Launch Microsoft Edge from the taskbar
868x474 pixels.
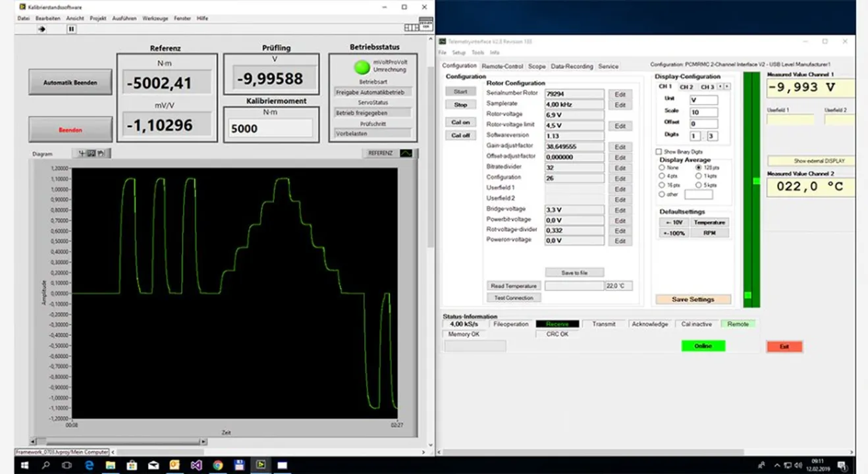pyautogui.click(x=89, y=465)
